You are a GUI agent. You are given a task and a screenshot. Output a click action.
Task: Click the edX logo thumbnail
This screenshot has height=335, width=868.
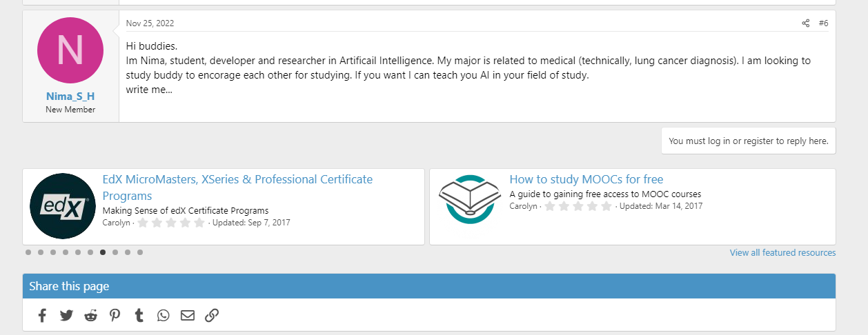pyautogui.click(x=63, y=206)
